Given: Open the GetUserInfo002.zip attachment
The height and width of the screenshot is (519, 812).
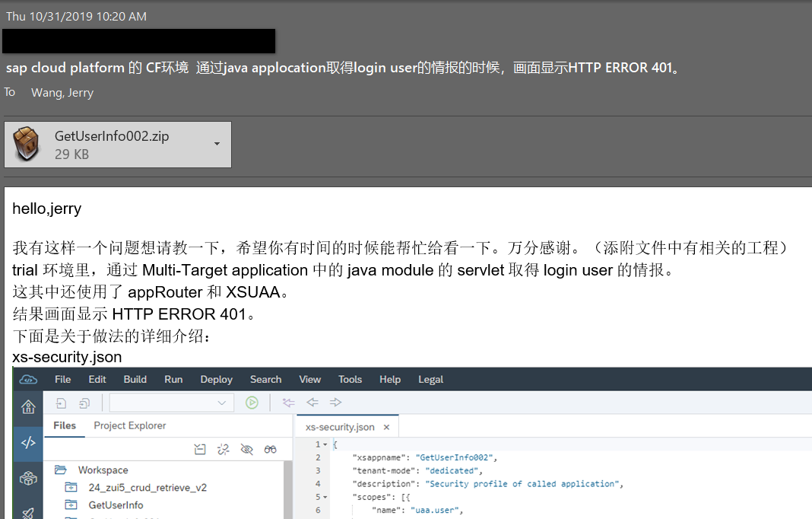Looking at the screenshot, I should (x=118, y=144).
